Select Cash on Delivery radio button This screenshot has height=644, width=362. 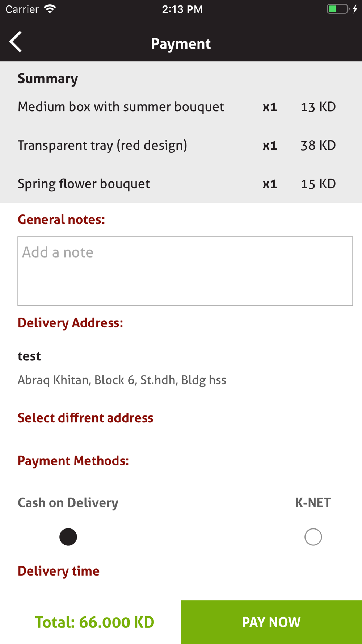click(x=68, y=537)
